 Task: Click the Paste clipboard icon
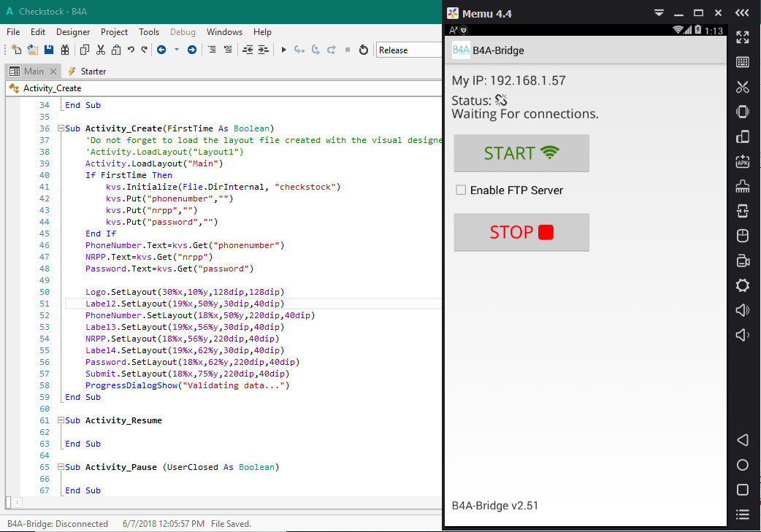116,50
